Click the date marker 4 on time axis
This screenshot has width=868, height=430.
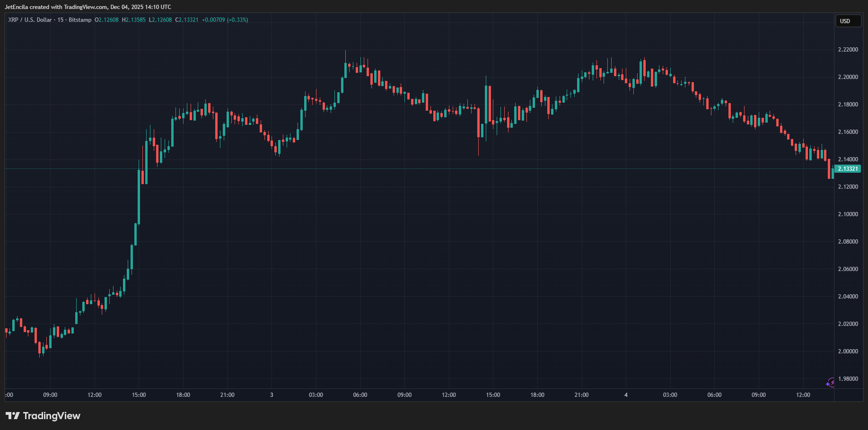[x=626, y=395]
